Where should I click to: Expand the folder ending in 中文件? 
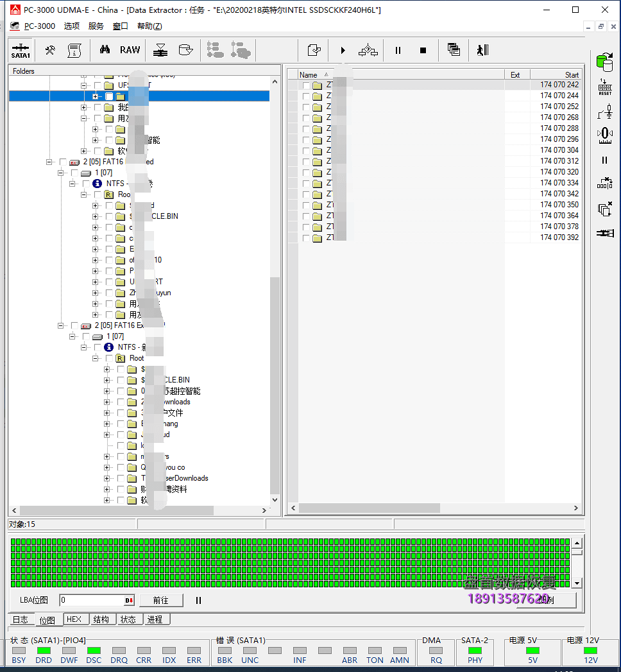point(106,413)
